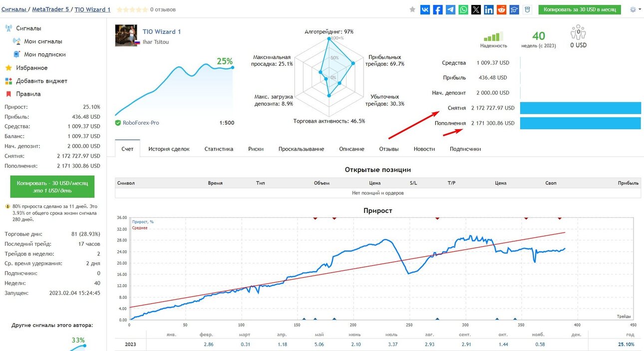Switch to the Подписчики tab
Screen dimensions: 644x351
[x=465, y=149]
